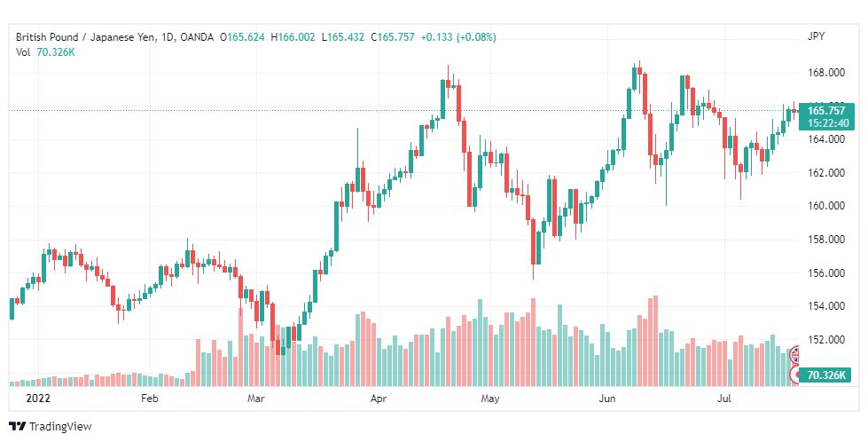This screenshot has height=442, width=868.
Task: Click the British Pound / Japanese Yen title
Action: 85,37
